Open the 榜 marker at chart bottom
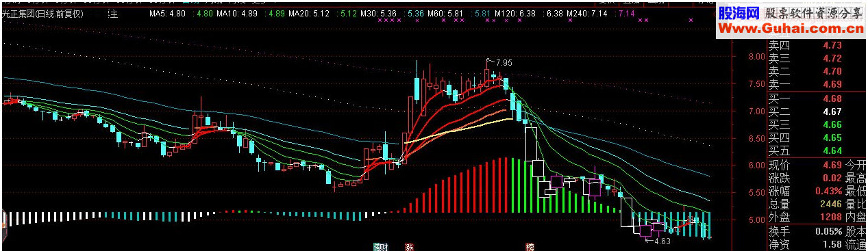The image size is (868, 251). (530, 246)
